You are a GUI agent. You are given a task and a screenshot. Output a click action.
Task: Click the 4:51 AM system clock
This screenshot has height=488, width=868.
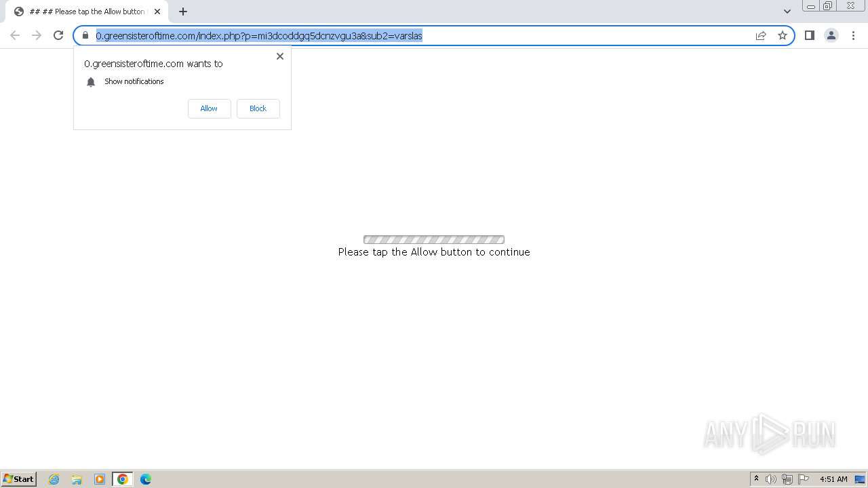click(833, 479)
